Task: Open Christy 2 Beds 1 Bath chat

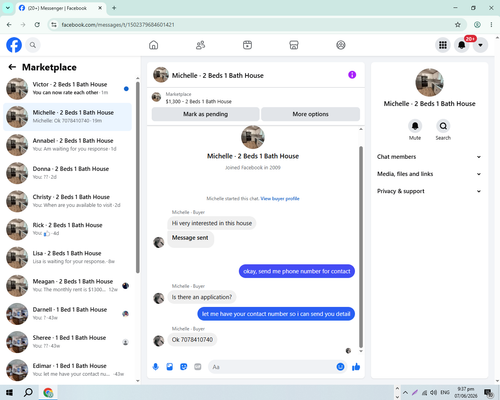Action: (68, 201)
